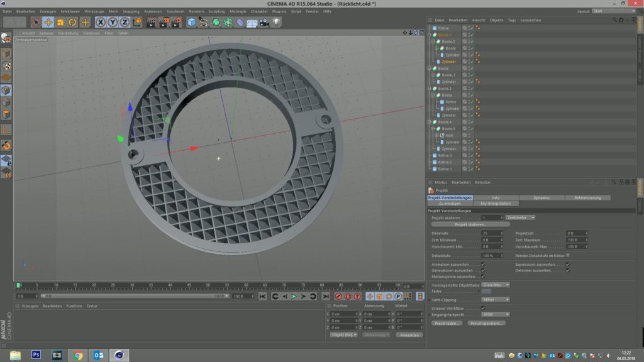Switch to the Dynamics tab
Screen dimensions: 644x362
[541, 197]
